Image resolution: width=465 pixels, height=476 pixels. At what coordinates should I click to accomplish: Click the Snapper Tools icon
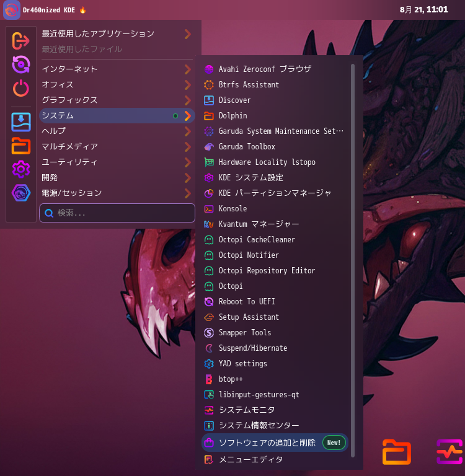pos(209,333)
